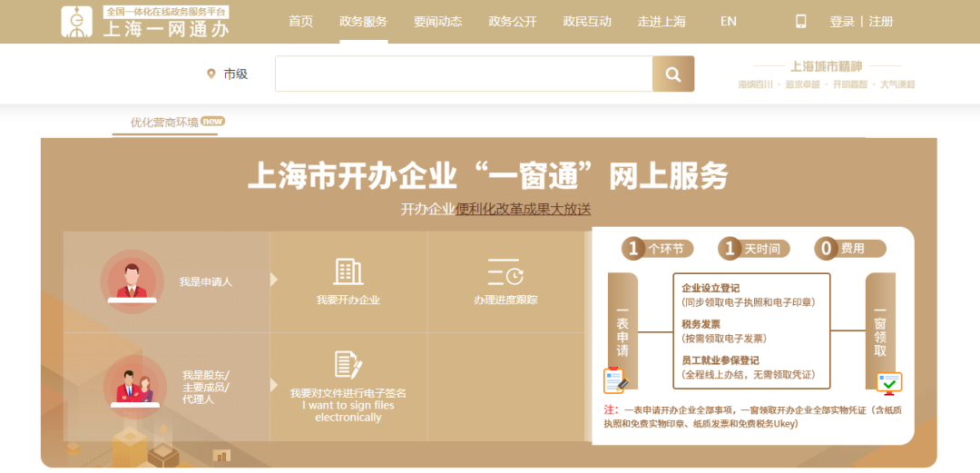Click 我要对文件进行电子签名 text
The width and height of the screenshot is (980, 473).
(348, 393)
